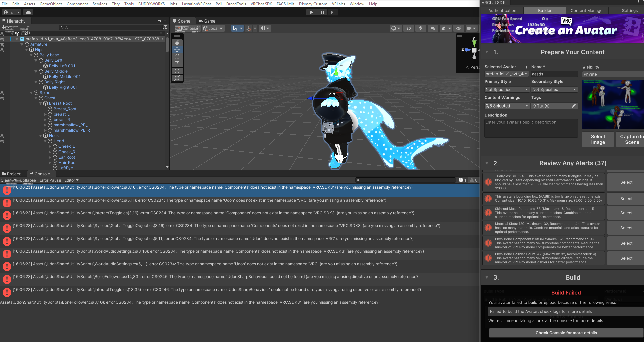Image resolution: width=644 pixels, height=342 pixels.
Task: Click the Pause button
Action: pos(322,12)
